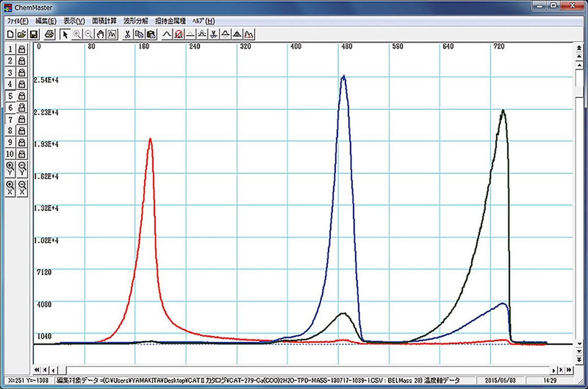The width and height of the screenshot is (588, 389).
Task: Open the ヘルプ(H) menu
Action: point(203,21)
